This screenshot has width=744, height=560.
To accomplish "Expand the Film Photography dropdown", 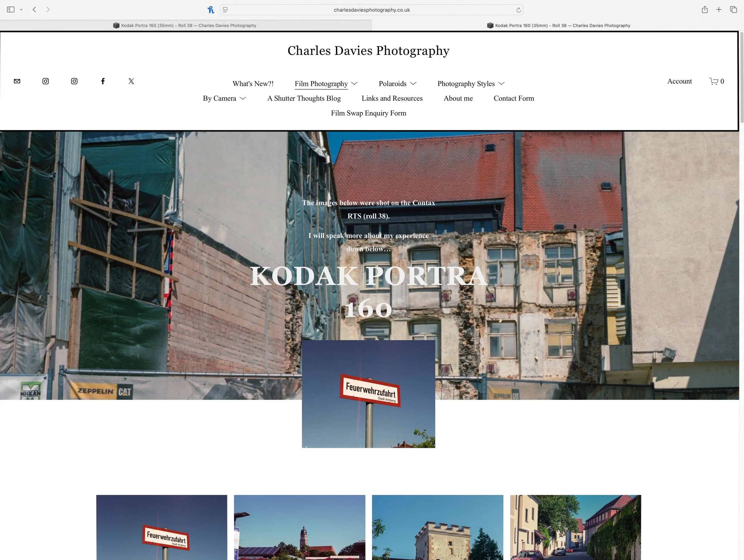I will (x=354, y=84).
